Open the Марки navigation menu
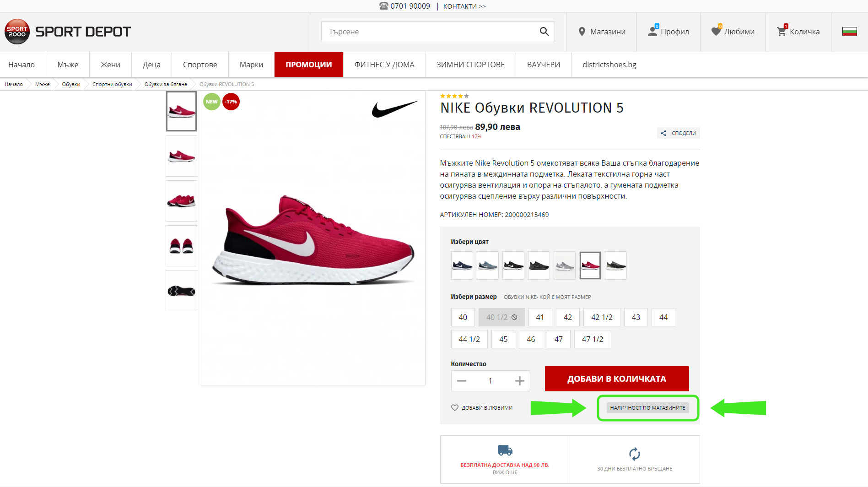 [x=251, y=65]
